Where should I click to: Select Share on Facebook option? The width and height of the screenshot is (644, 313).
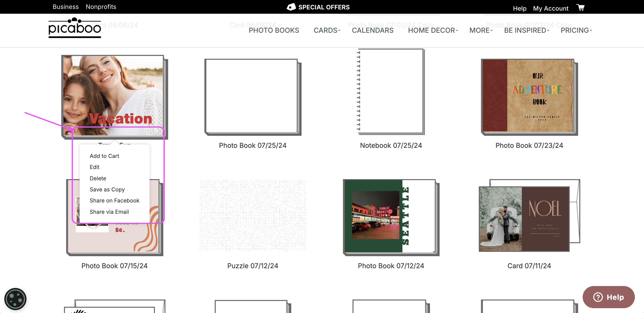(x=114, y=201)
